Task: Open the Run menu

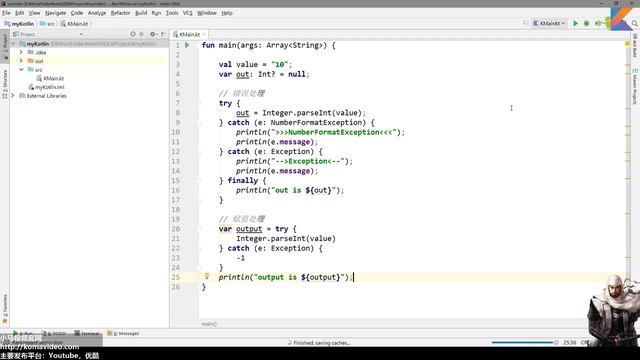Action: point(156,13)
